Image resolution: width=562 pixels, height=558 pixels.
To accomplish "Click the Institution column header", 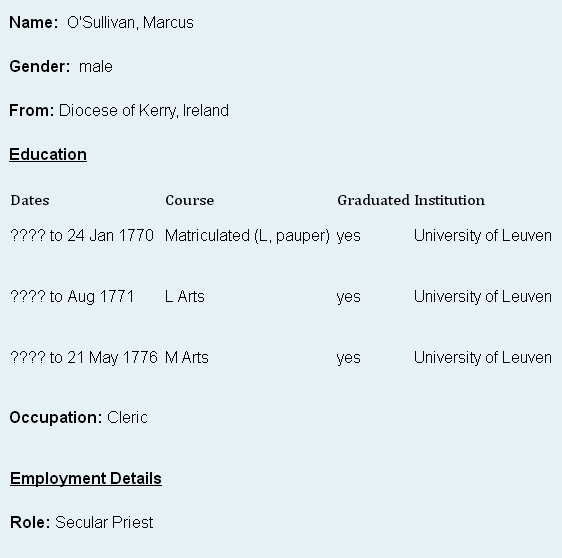I will pyautogui.click(x=449, y=200).
